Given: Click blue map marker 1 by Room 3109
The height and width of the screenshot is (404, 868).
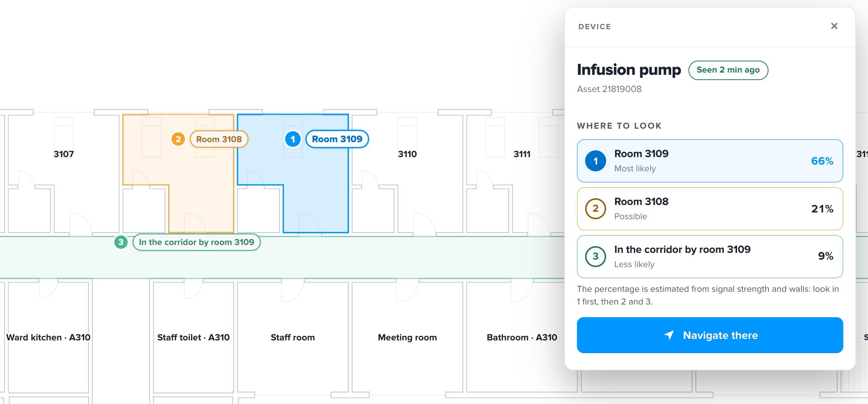Looking at the screenshot, I should coord(293,139).
